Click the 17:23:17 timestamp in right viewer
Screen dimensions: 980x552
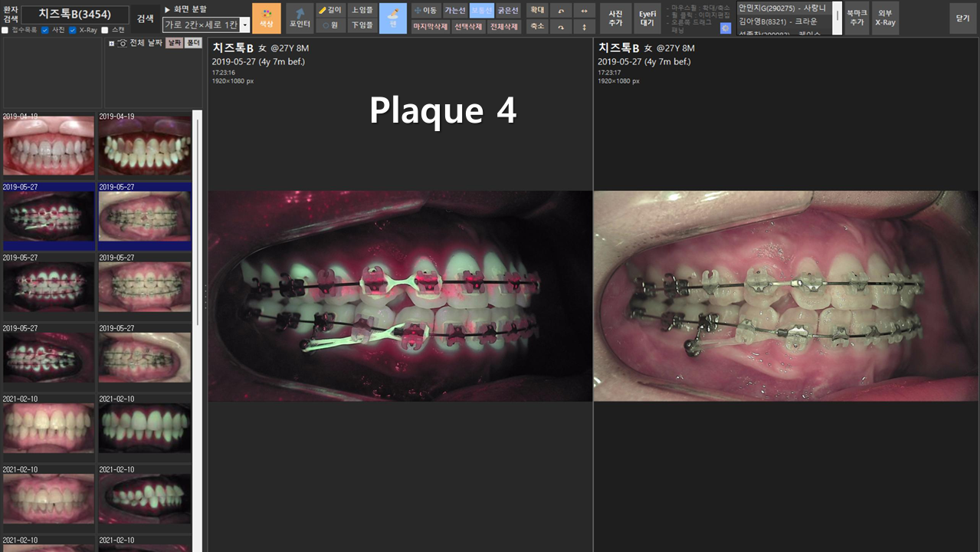(x=610, y=73)
